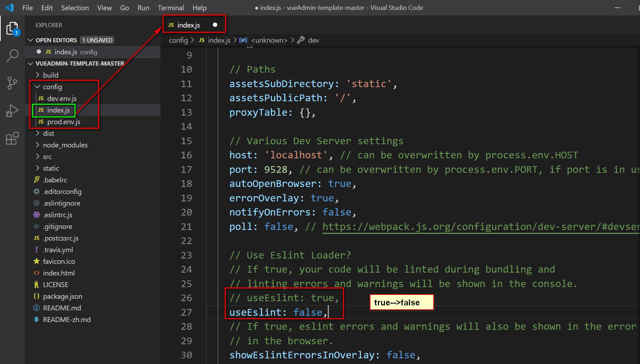Collapse the Open Editors section

coord(31,40)
